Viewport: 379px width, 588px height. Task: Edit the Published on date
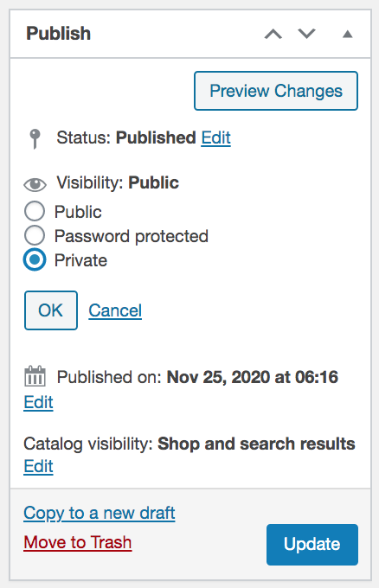tap(38, 402)
